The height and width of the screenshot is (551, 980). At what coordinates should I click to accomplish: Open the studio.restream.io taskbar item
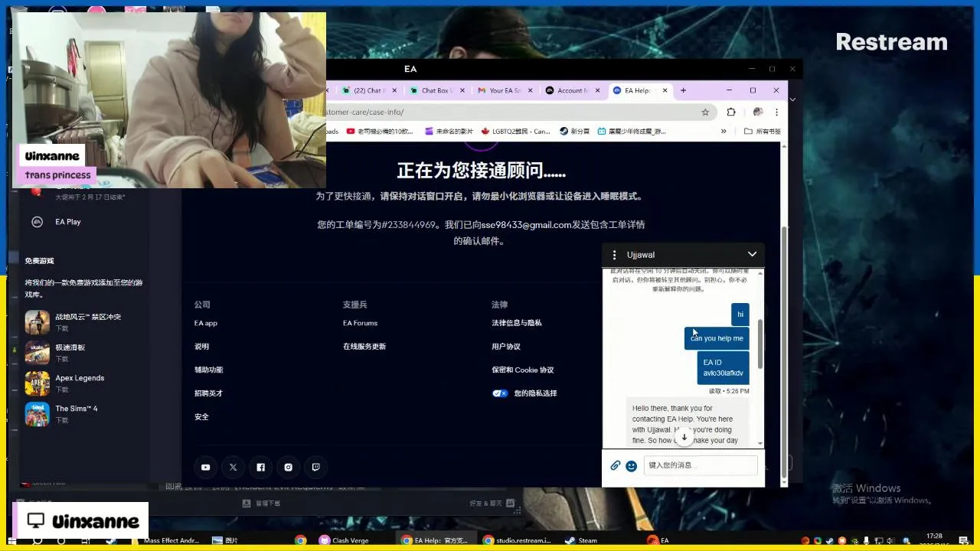click(x=517, y=540)
